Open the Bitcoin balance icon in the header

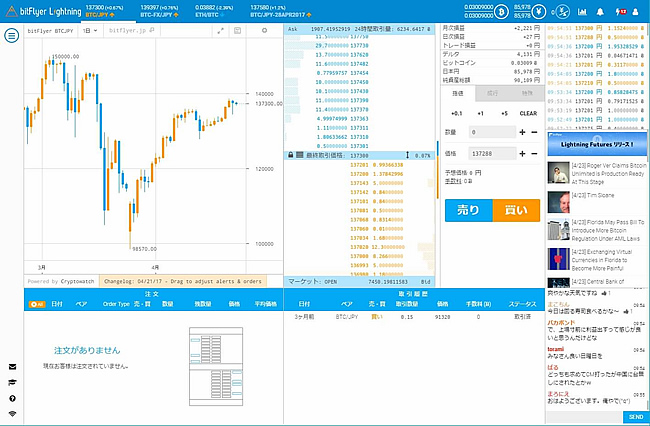[501, 12]
